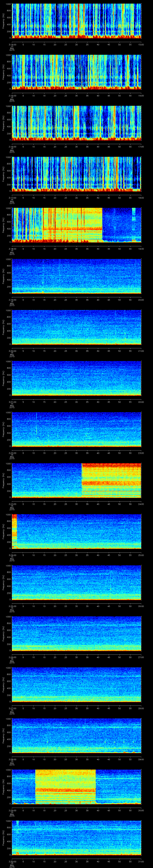Click the "17:00" end time label
This screenshot has height=868, width=153.
pyautogui.click(x=141, y=146)
